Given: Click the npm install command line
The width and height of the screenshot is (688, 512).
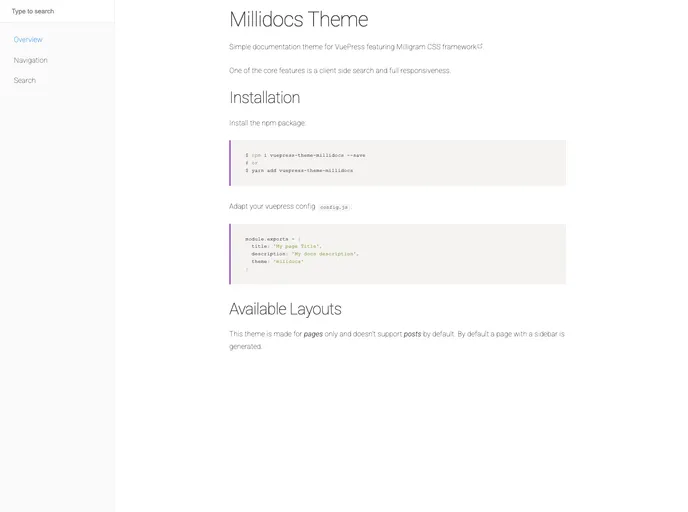Looking at the screenshot, I should (x=305, y=155).
